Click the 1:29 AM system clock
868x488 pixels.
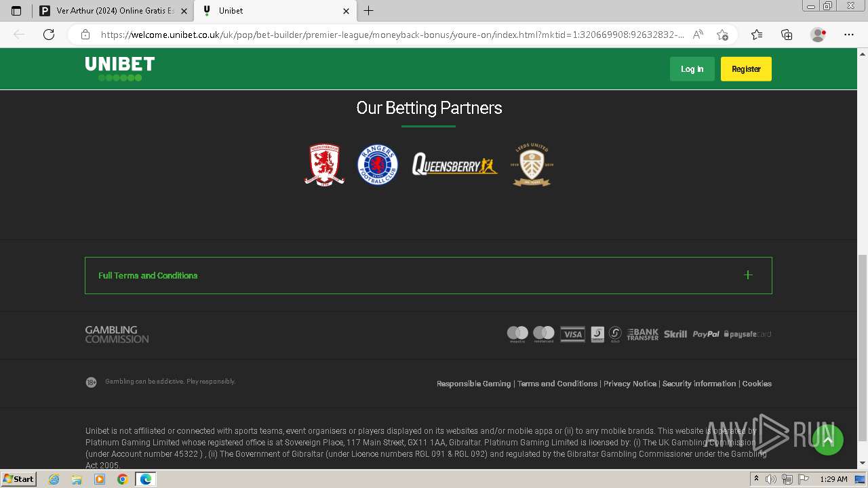[x=833, y=479]
